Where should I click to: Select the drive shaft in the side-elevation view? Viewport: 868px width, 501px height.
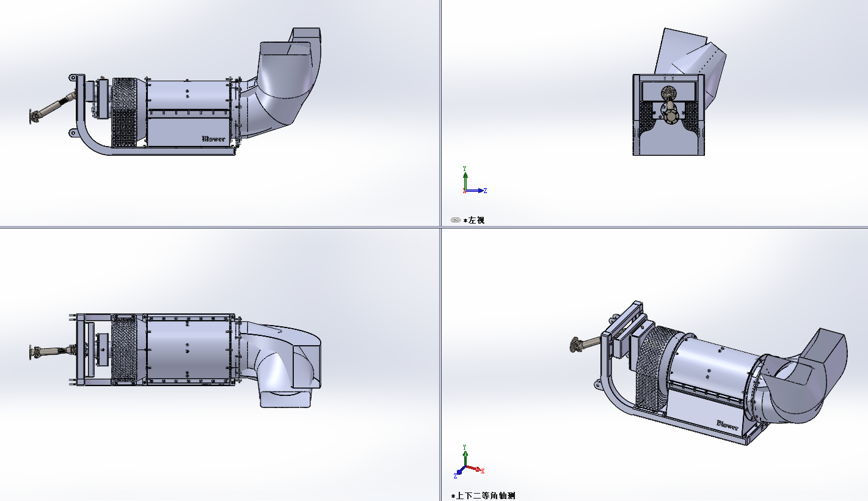point(51,108)
